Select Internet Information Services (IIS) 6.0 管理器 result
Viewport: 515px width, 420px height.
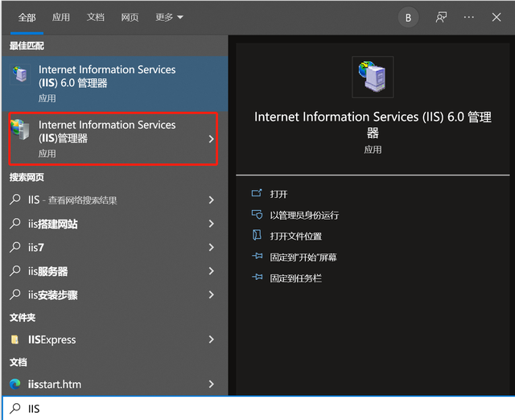114,84
